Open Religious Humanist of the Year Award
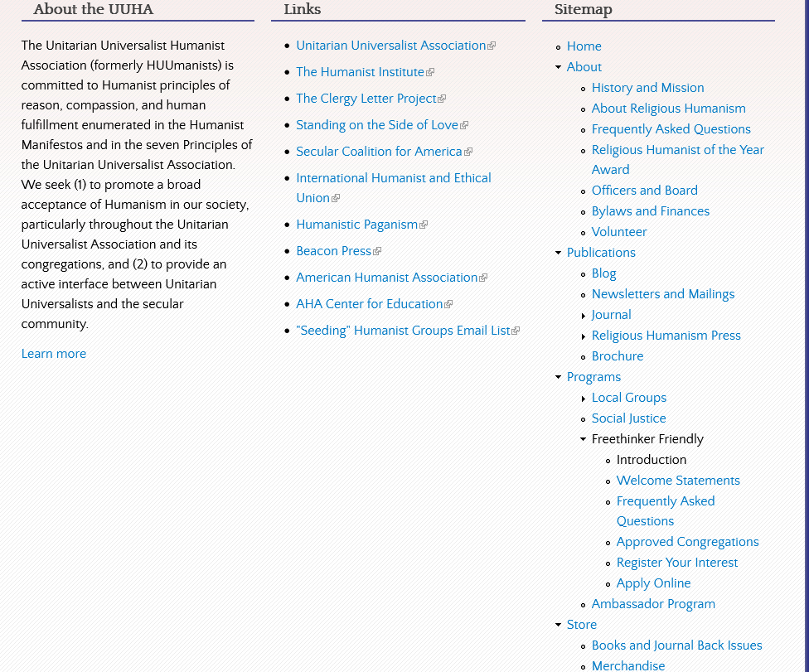Image resolution: width=809 pixels, height=672 pixels. coord(678,159)
